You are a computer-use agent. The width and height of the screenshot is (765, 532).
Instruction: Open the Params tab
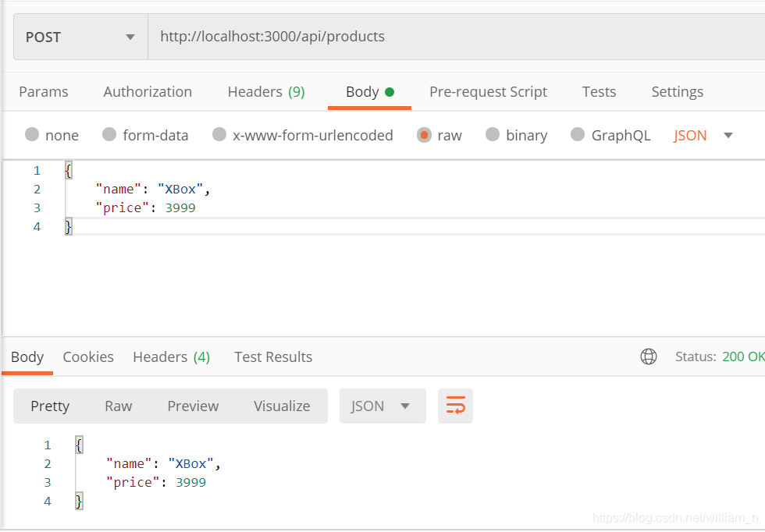(x=44, y=92)
